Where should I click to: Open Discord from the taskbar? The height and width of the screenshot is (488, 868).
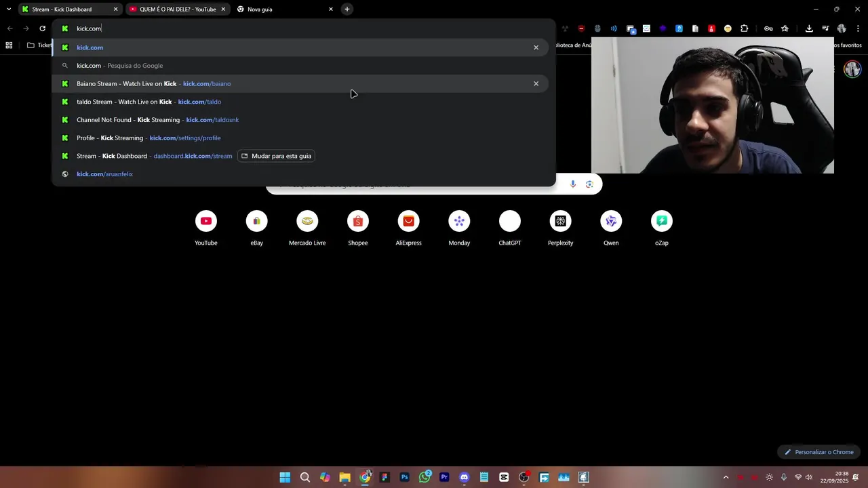tap(464, 477)
